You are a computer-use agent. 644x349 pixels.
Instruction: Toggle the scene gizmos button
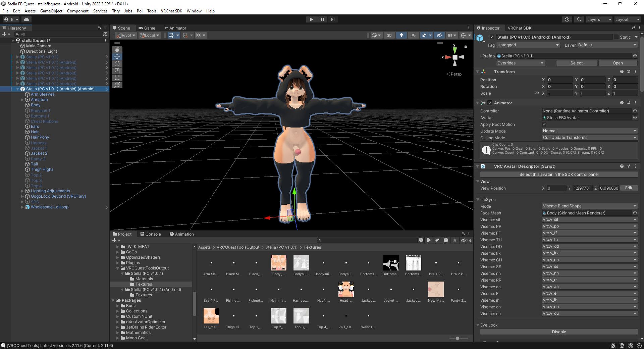point(463,35)
